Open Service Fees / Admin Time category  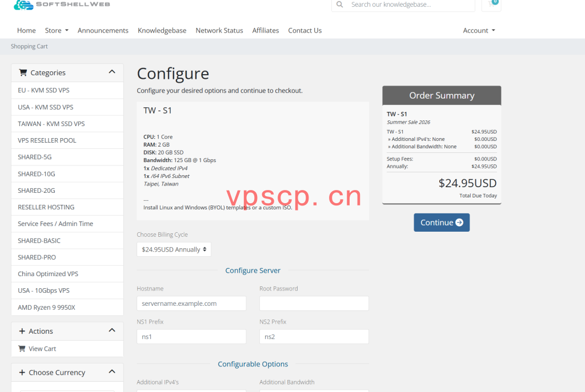tap(67, 224)
